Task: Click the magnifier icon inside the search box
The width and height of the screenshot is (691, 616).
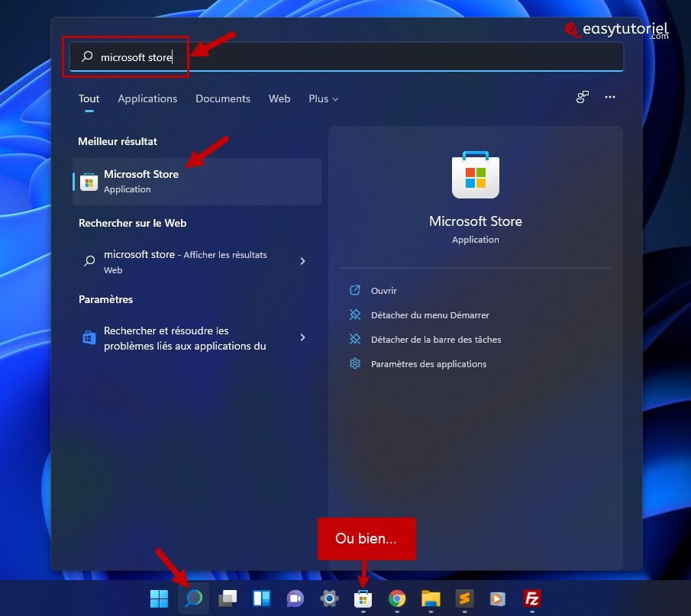Action: [x=87, y=56]
